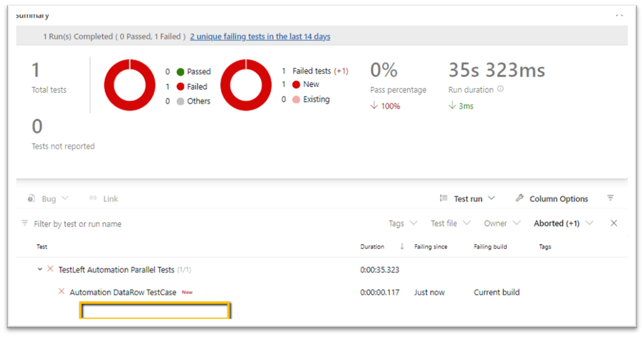Viewport: 644px width, 337px height.
Task: Click the filter icon beside Filter by test
Action: click(x=25, y=223)
